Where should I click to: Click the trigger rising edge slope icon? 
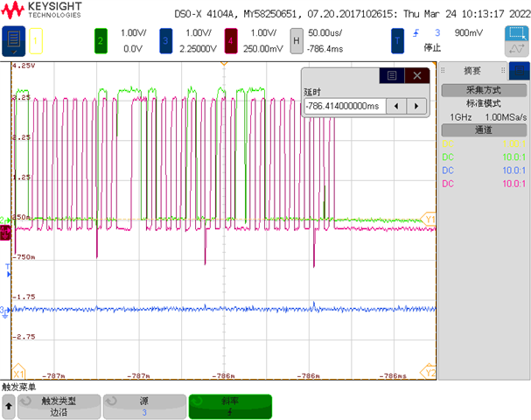coord(416,33)
